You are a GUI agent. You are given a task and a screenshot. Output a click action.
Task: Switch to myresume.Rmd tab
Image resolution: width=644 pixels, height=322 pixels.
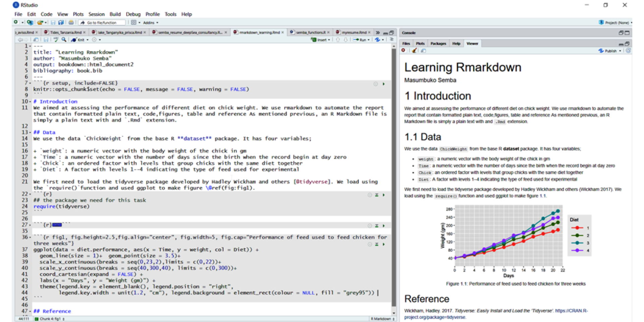353,33
